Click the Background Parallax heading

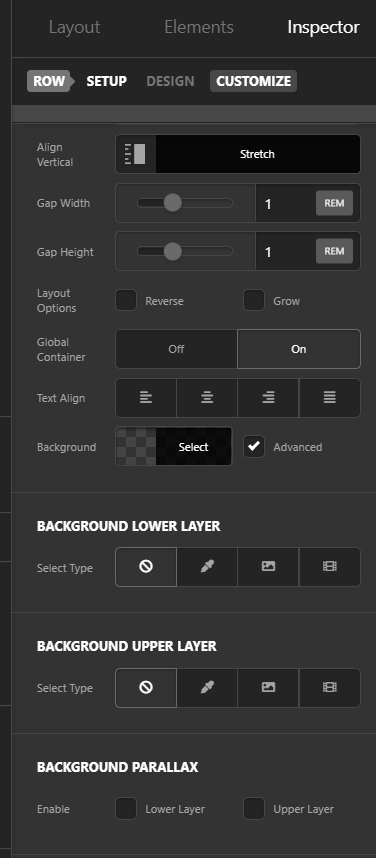[117, 767]
